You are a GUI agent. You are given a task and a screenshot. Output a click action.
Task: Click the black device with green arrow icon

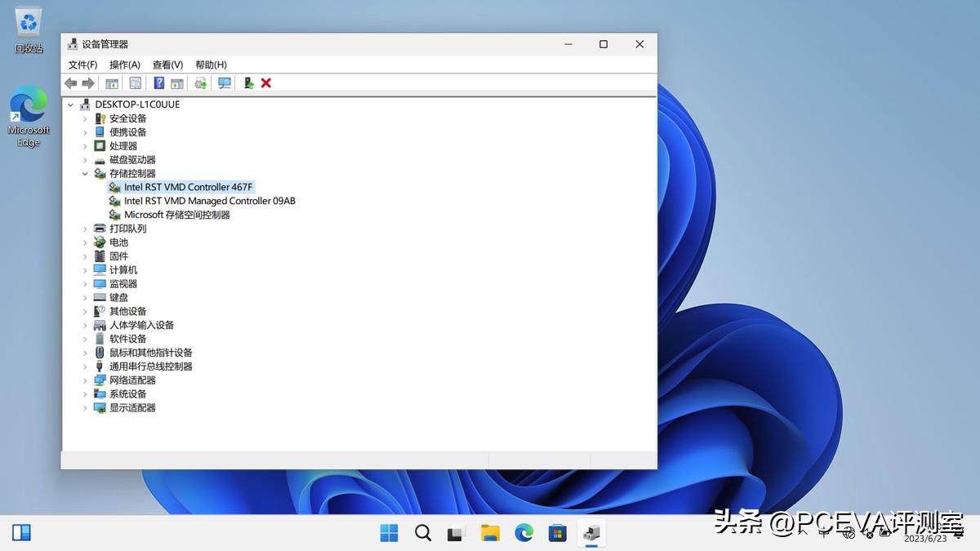(x=249, y=83)
